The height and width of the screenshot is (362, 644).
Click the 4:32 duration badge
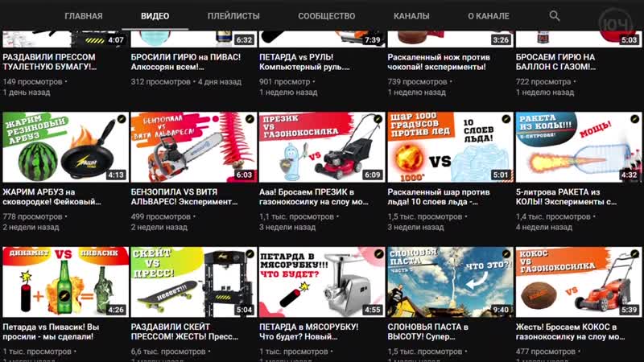pos(630,175)
